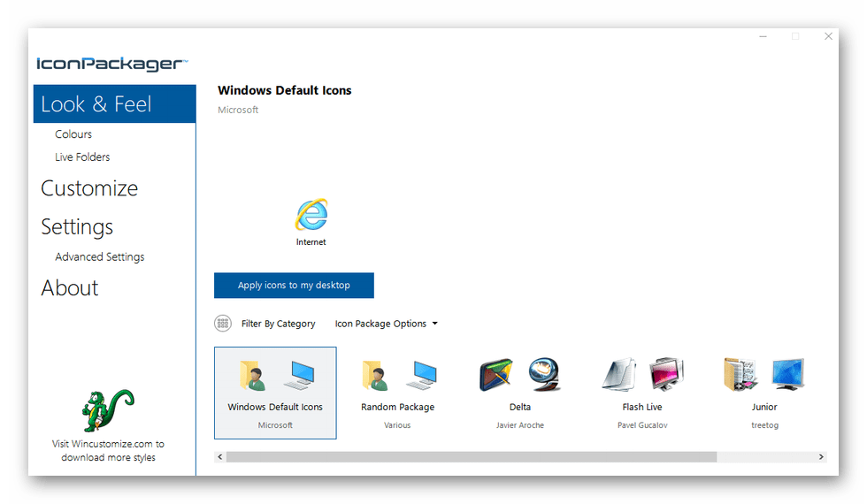Visit the Wincustomize.com download link

click(108, 450)
